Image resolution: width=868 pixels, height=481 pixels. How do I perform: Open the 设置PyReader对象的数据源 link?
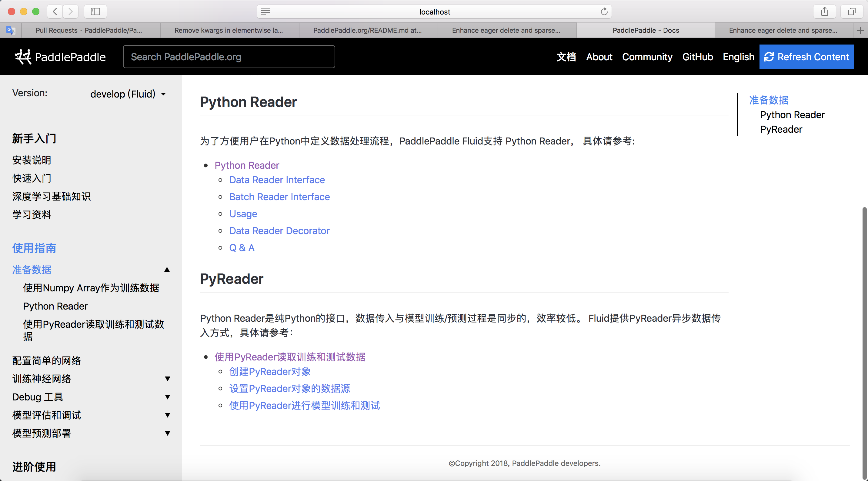[x=289, y=388]
